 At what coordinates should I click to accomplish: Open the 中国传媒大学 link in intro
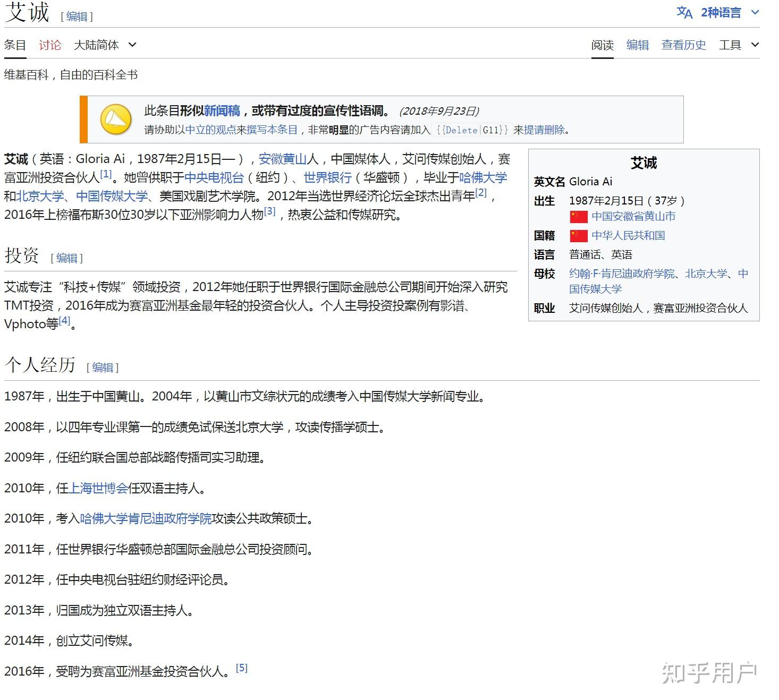pos(112,196)
